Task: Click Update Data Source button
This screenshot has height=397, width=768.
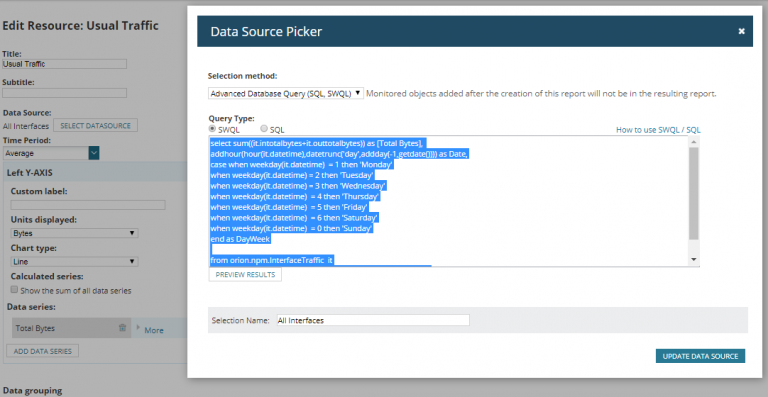Action: click(700, 356)
